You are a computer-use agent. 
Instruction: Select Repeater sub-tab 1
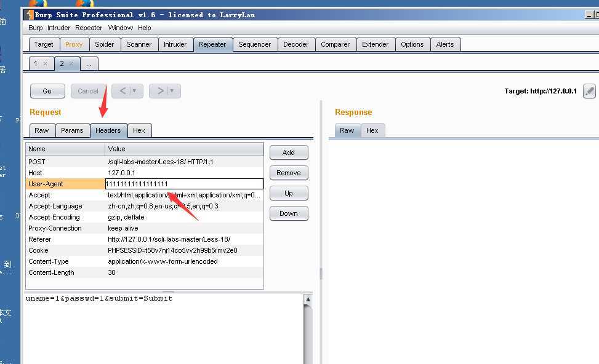click(36, 63)
